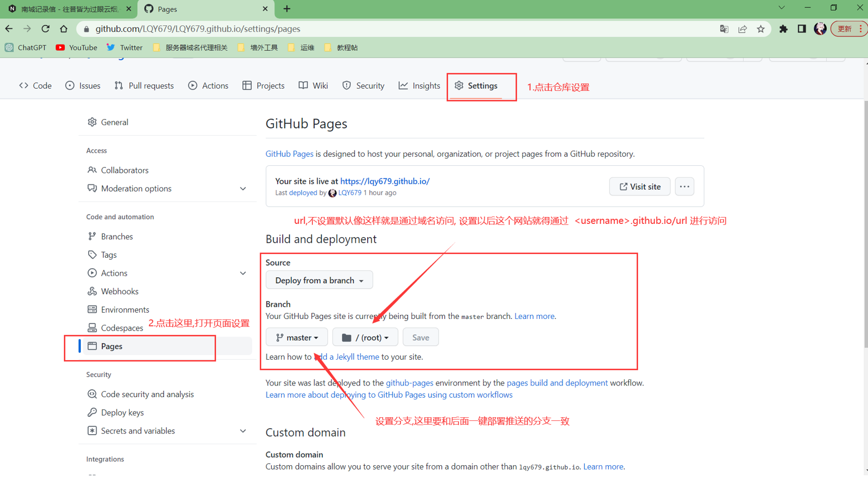Expand the Secrets and variables section
This screenshot has width=868, height=479.
pos(138,430)
